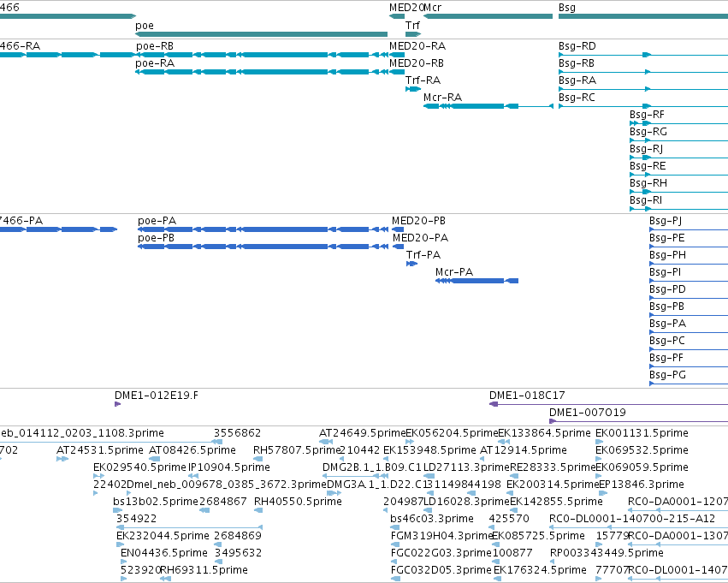Select the MED20-PB protein label

419,221
